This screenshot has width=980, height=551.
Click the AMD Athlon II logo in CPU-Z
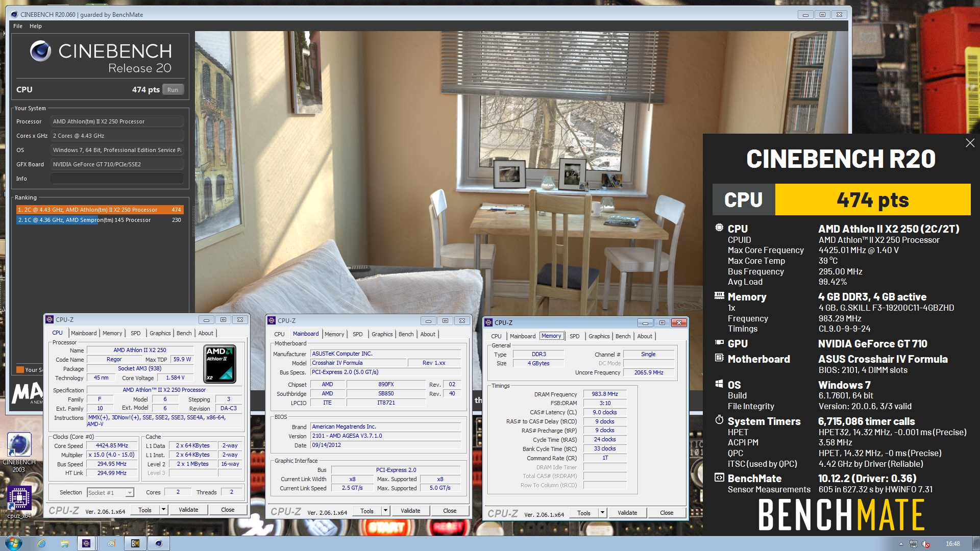[219, 364]
